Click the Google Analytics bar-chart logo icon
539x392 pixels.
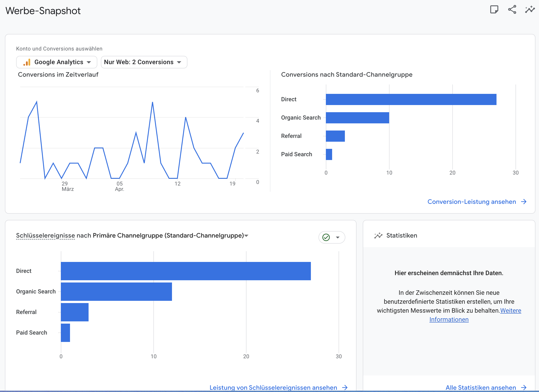pos(27,62)
